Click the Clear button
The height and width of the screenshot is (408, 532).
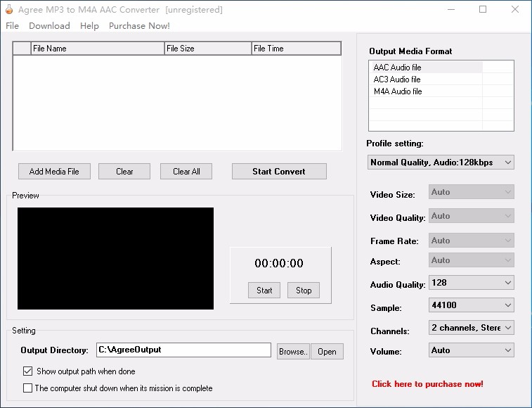click(x=124, y=171)
